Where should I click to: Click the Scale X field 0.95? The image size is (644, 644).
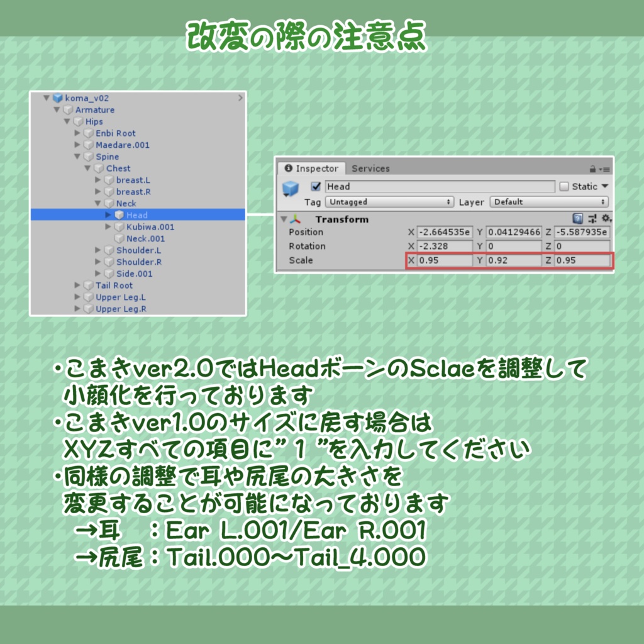[445, 260]
